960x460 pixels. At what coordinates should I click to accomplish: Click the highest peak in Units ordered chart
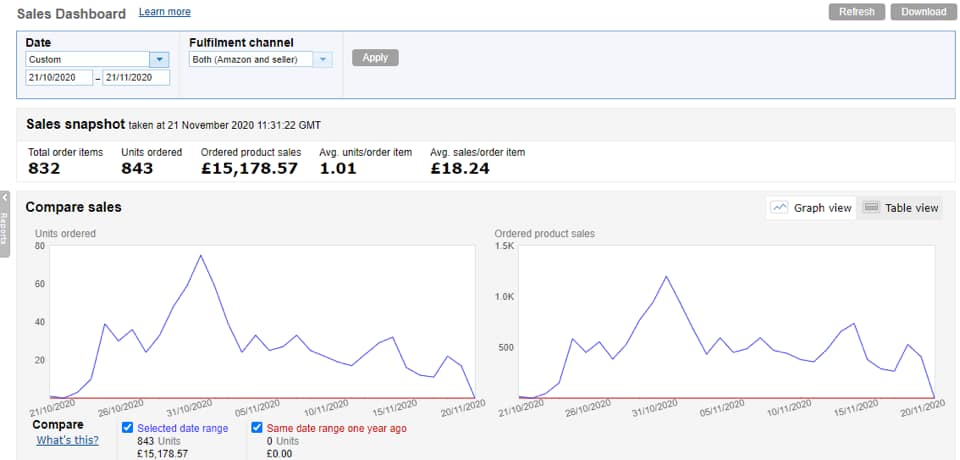(201, 255)
